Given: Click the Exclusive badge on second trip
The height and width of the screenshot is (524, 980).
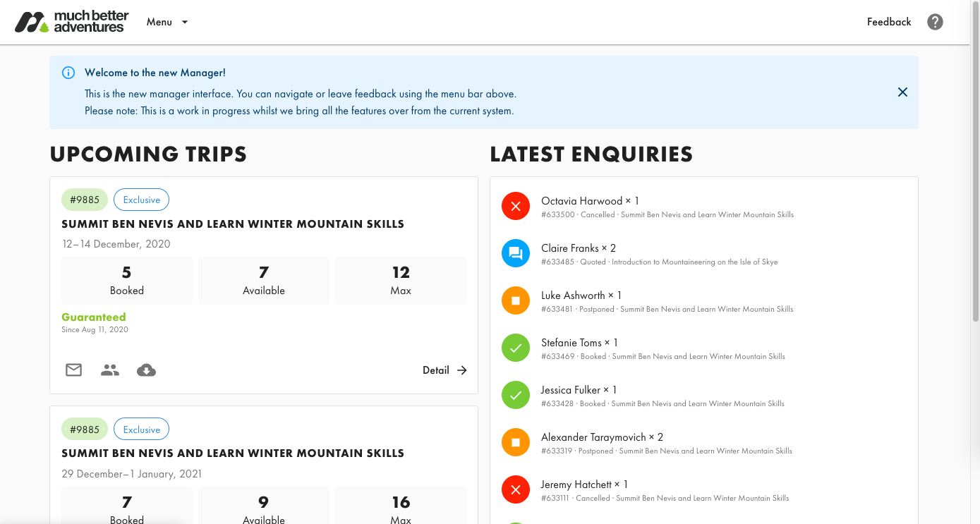Looking at the screenshot, I should click(x=141, y=429).
